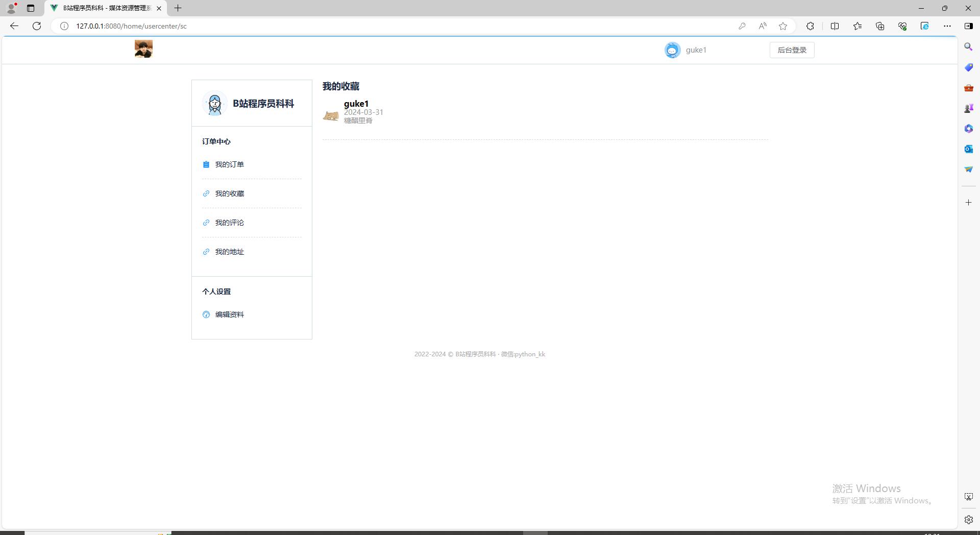Open 我的订单 in sidebar
980x535 pixels.
[x=229, y=164]
